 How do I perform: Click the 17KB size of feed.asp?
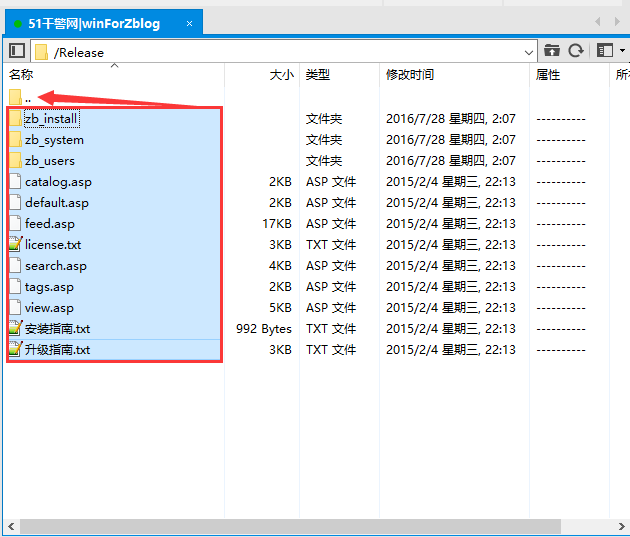(x=277, y=224)
